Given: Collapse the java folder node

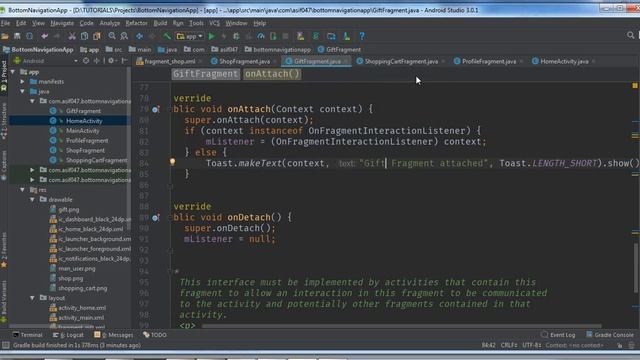Looking at the screenshot, I should point(23,91).
